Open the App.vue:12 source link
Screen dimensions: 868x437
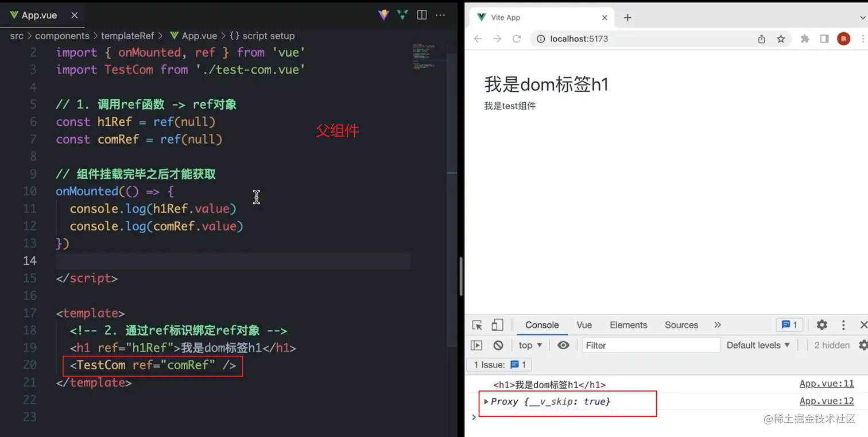click(827, 401)
